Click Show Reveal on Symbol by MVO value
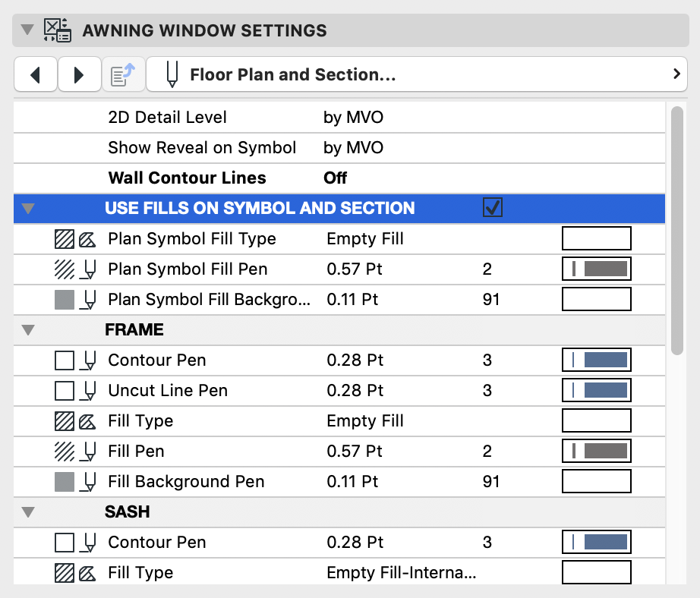This screenshot has height=598, width=700. coord(353,148)
